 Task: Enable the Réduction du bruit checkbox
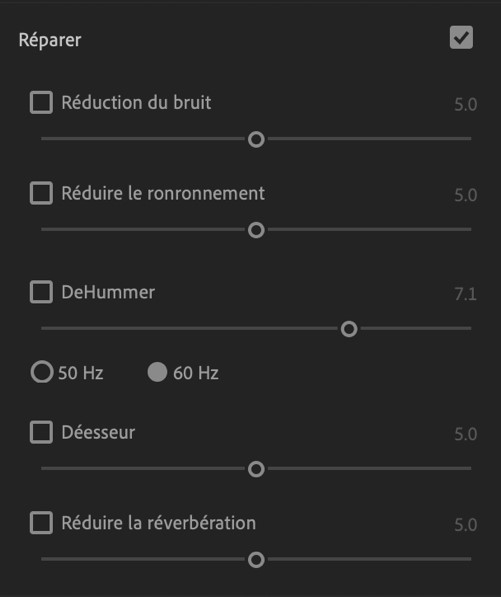(41, 102)
